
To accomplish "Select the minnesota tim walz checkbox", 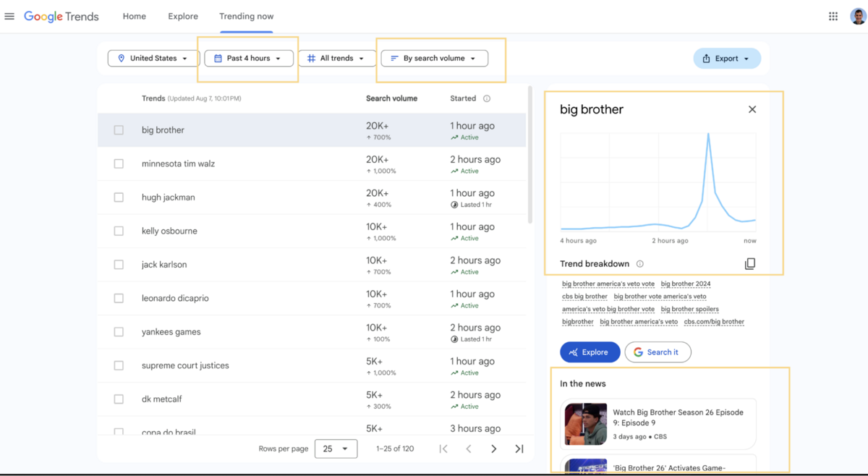I will click(119, 163).
